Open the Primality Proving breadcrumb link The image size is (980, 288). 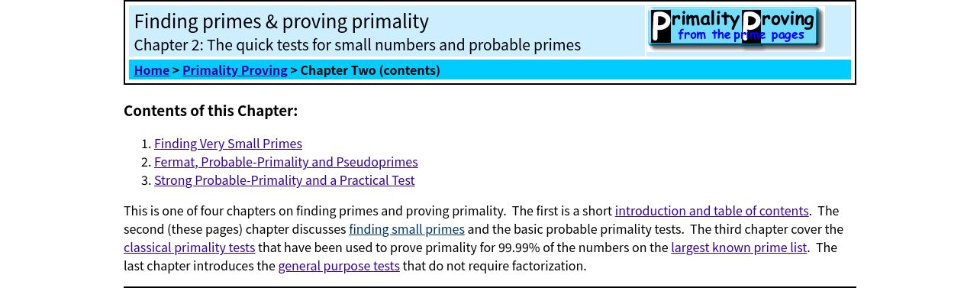[235, 70]
